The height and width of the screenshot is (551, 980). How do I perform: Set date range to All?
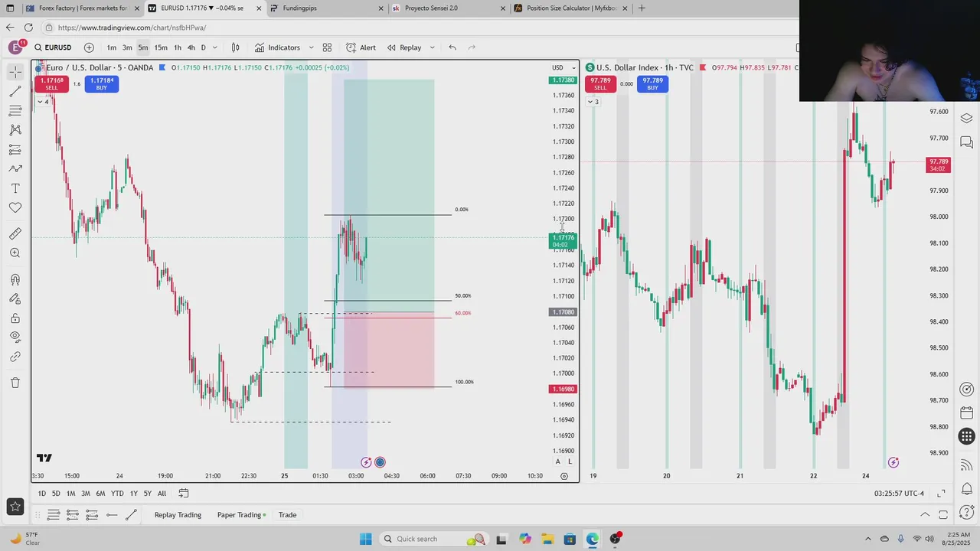162,494
